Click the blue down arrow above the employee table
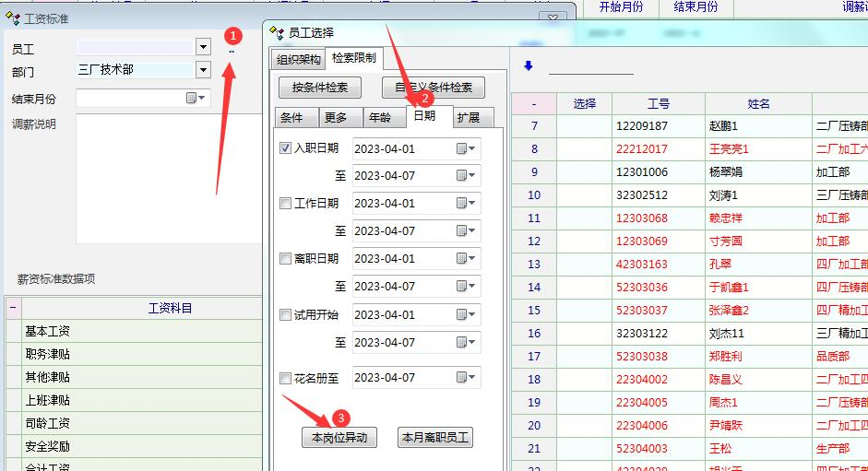The width and height of the screenshot is (868, 471). (529, 66)
